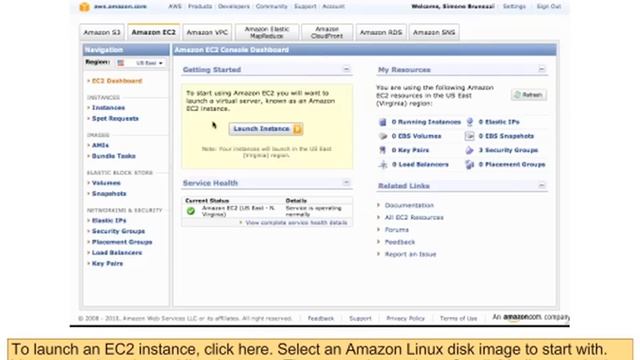Open the Report an Issue link
640x360 pixels.
coord(411,254)
